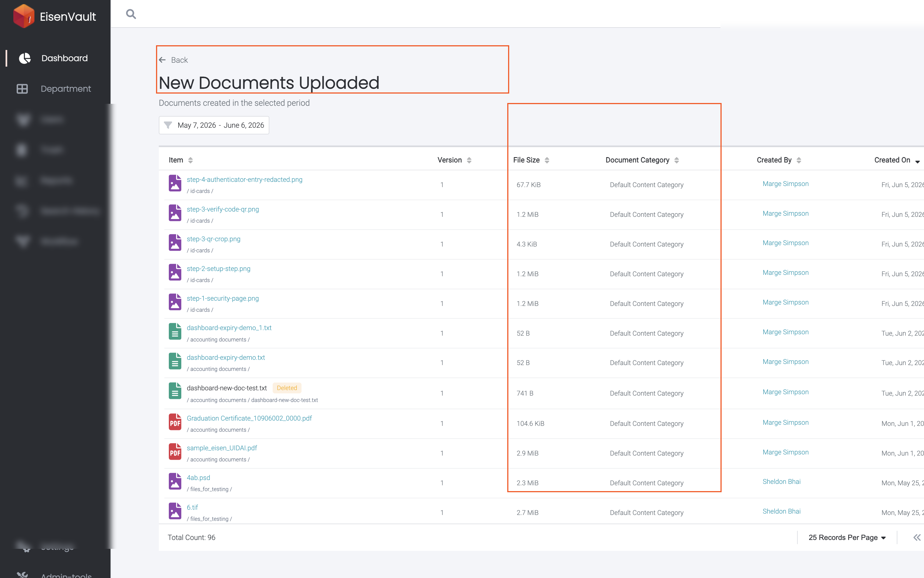Open Sheldon Bhai profile for 4ab.psd row
This screenshot has height=578, width=924.
(x=781, y=482)
